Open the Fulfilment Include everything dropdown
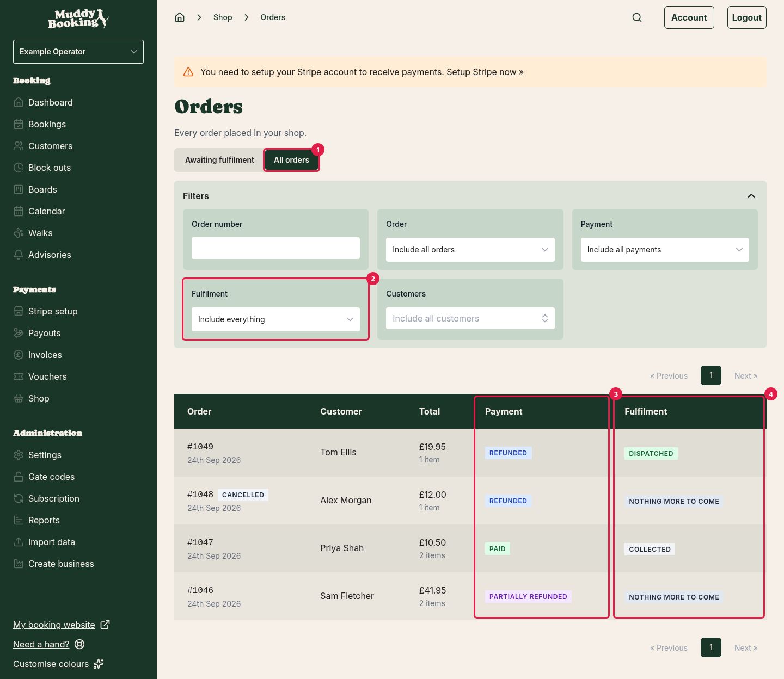Viewport: 784px width, 679px height. (x=275, y=319)
